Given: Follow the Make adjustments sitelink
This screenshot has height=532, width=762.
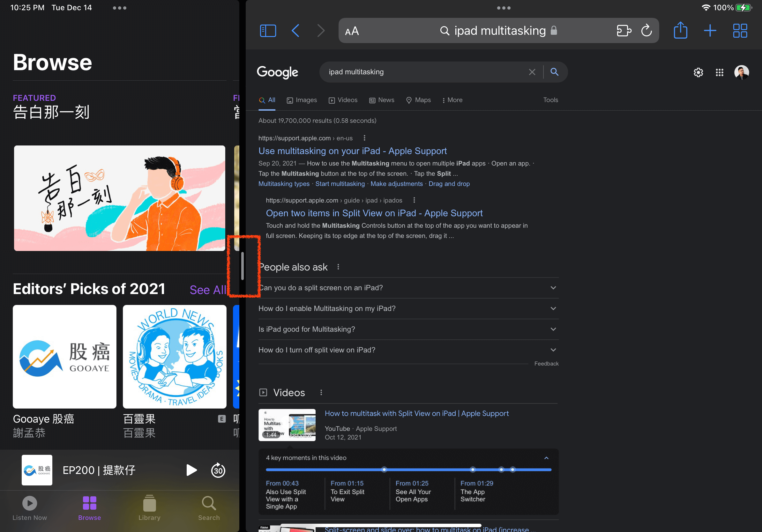Looking at the screenshot, I should (397, 184).
